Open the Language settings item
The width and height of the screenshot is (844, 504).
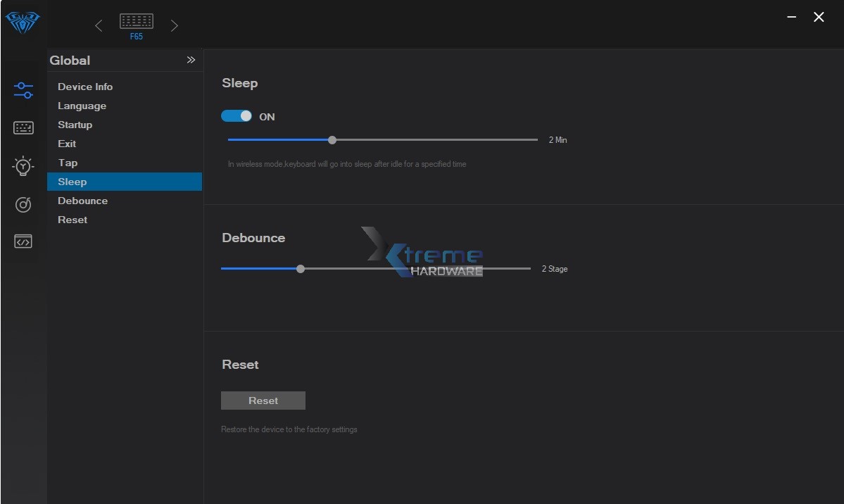click(82, 106)
